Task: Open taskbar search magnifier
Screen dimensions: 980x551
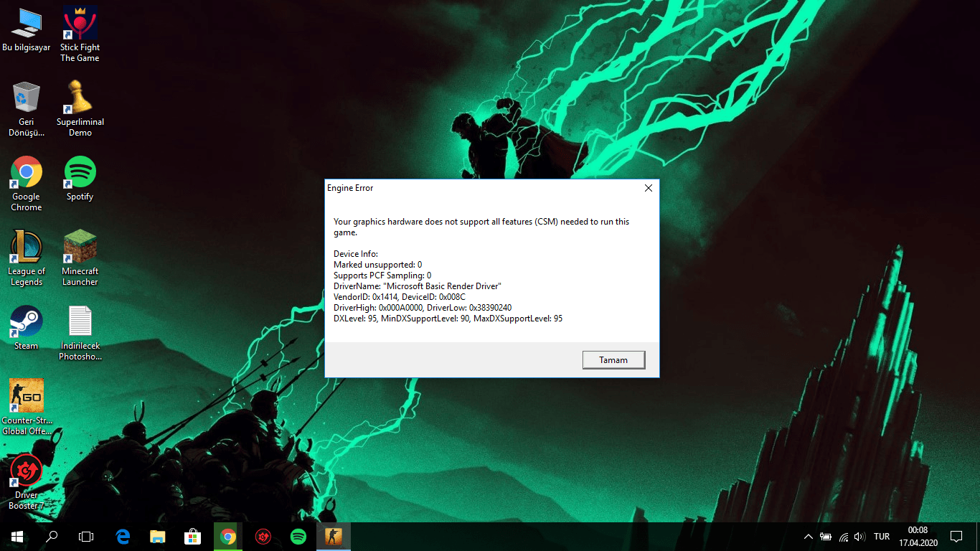Action: pyautogui.click(x=52, y=537)
